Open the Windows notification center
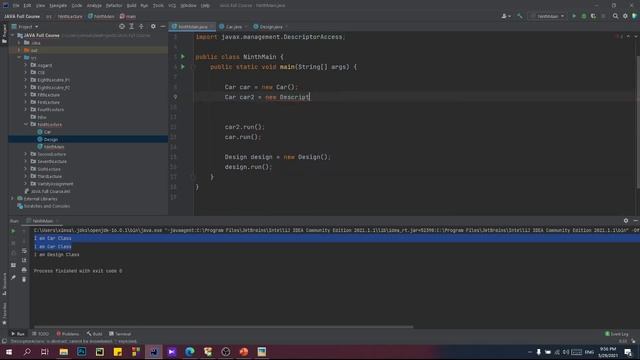 (628, 352)
